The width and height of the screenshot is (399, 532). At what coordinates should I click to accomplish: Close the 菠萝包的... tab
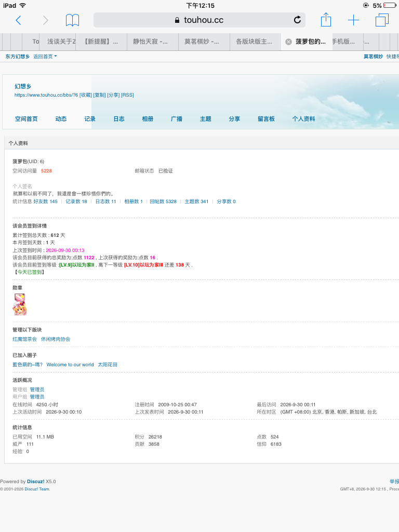[288, 42]
